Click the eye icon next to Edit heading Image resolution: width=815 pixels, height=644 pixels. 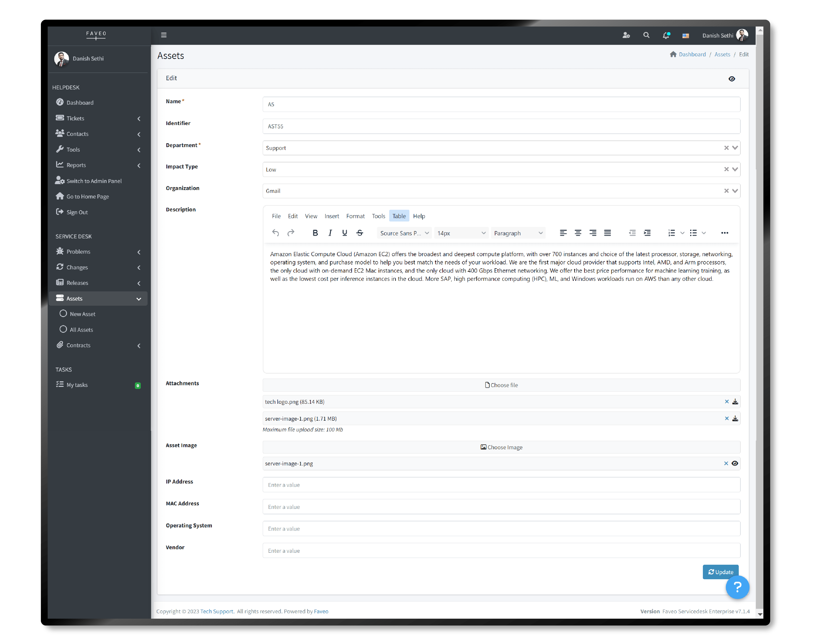tap(732, 79)
